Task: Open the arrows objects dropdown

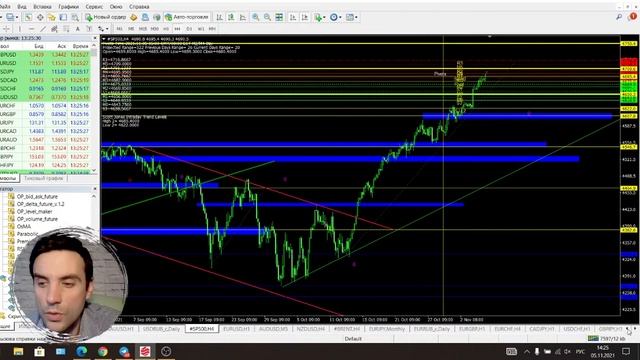Action: (103, 29)
